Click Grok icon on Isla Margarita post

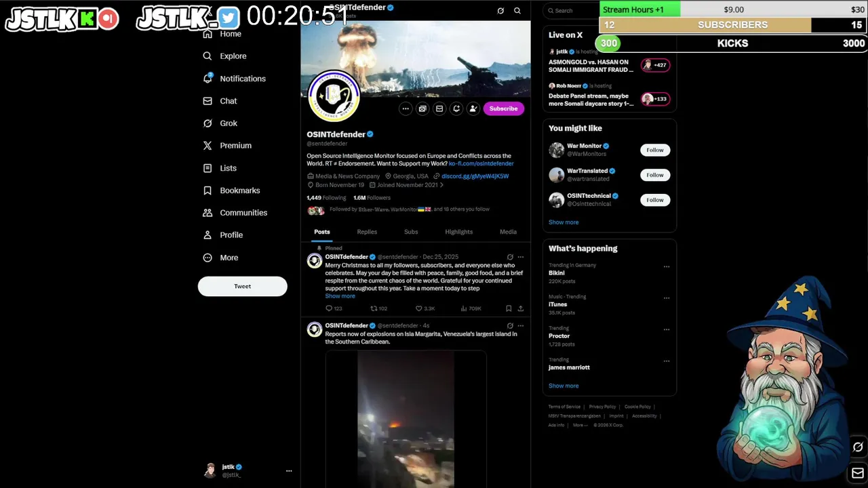(x=510, y=325)
